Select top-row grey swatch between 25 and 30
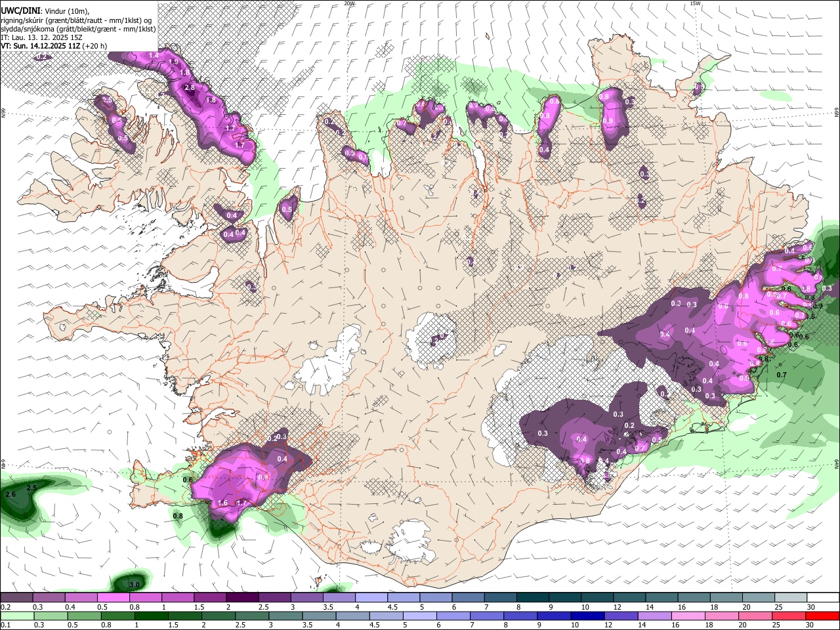The width and height of the screenshot is (840, 630). coord(791,598)
